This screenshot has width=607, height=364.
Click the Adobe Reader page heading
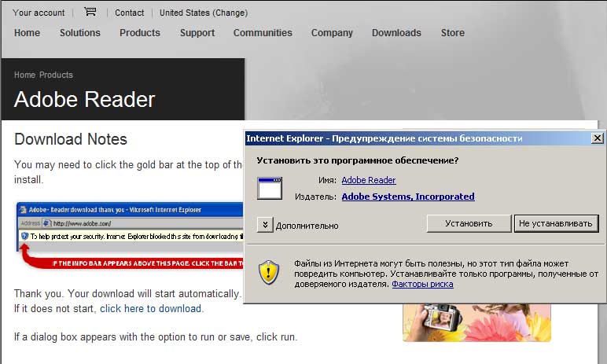click(85, 100)
